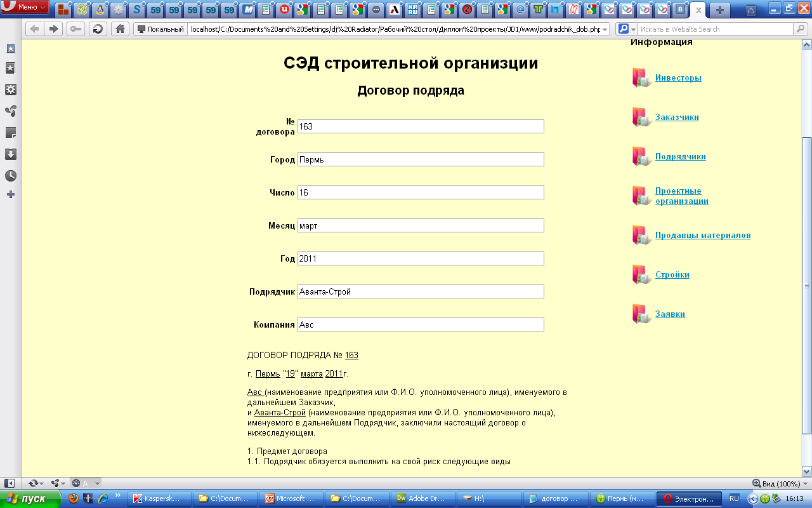Run search with the magnifier button
Viewport: 812px width, 508px height.
(801, 29)
